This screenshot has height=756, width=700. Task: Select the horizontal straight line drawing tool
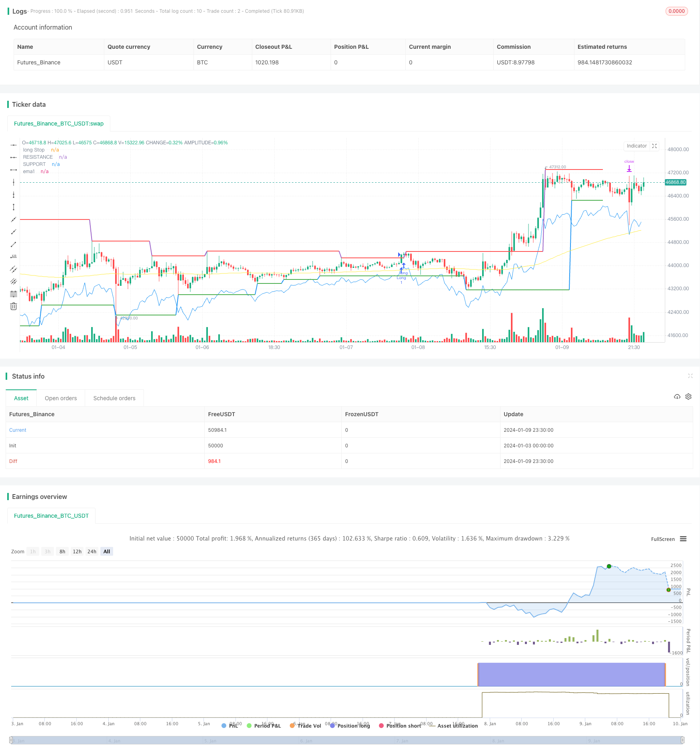coord(14,145)
